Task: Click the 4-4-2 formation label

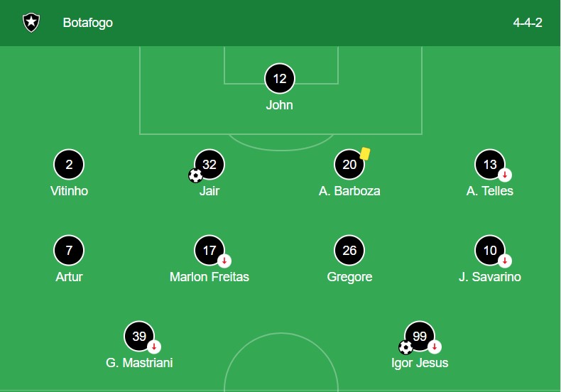Action: 528,23
